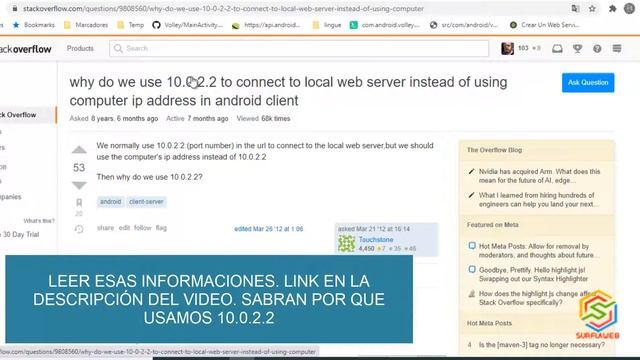Click the vote count 53
This screenshot has height=360, width=640.
(x=79, y=167)
